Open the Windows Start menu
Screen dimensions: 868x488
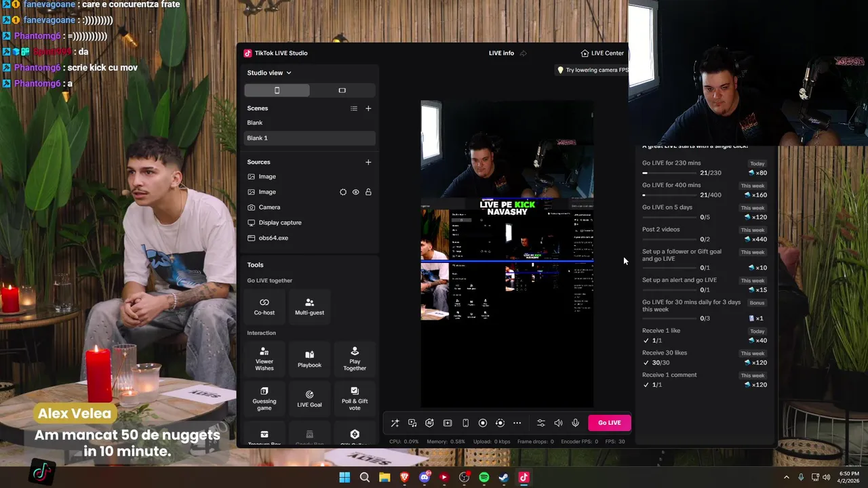coord(344,477)
